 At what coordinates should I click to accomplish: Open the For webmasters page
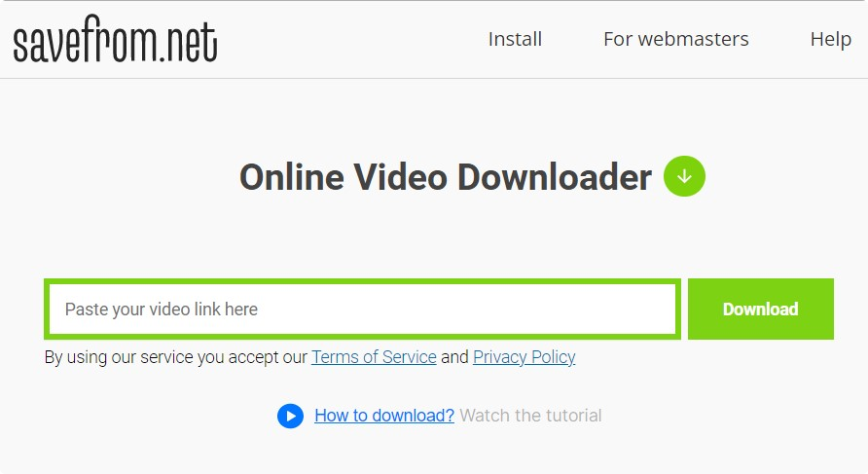[x=676, y=39]
